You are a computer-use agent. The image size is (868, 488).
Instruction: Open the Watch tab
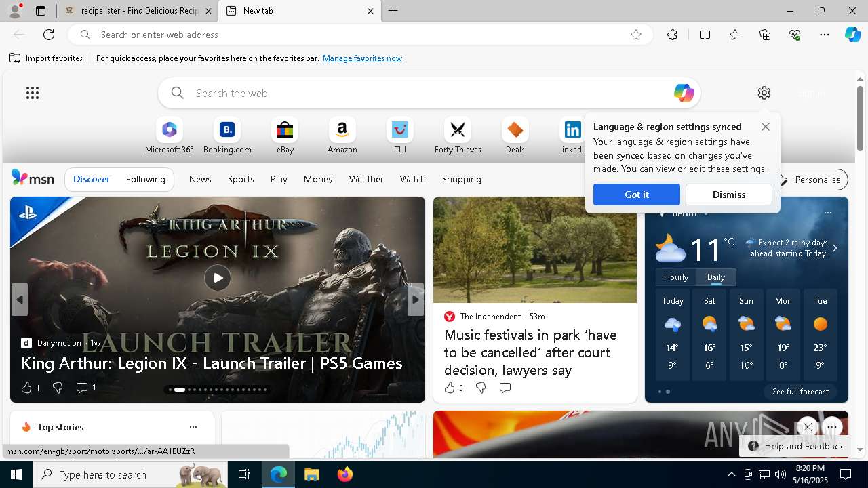tap(413, 179)
